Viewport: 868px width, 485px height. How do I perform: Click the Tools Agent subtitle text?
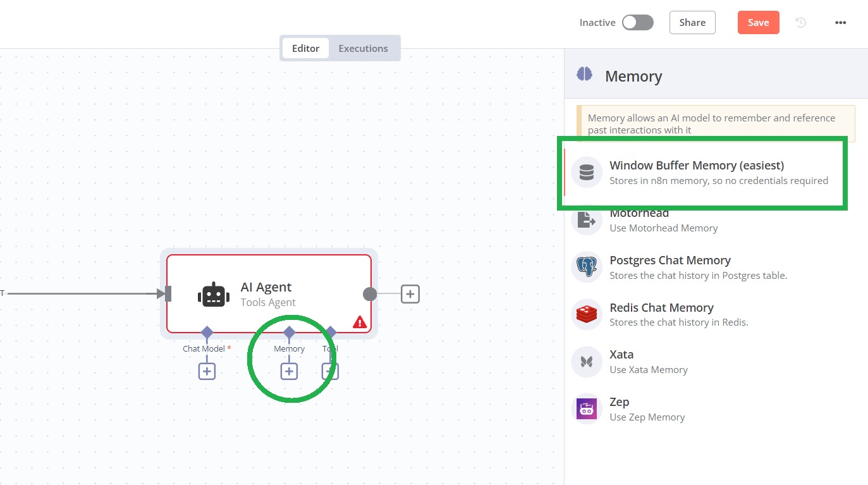(268, 302)
